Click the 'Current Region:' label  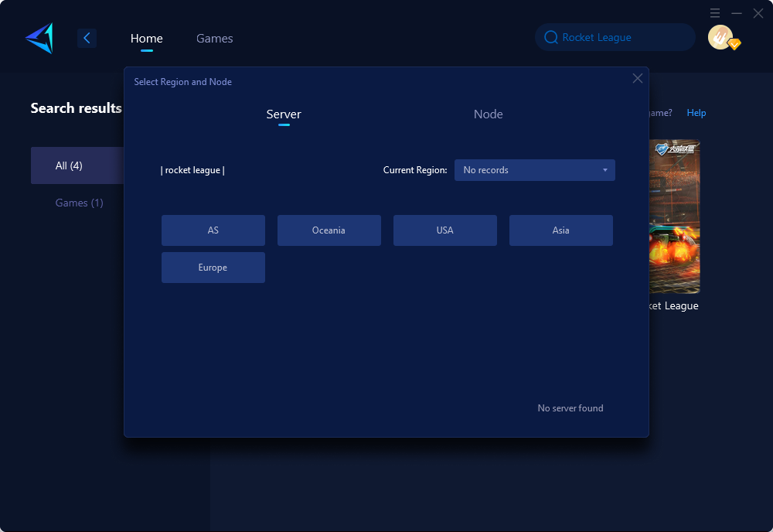tap(414, 170)
